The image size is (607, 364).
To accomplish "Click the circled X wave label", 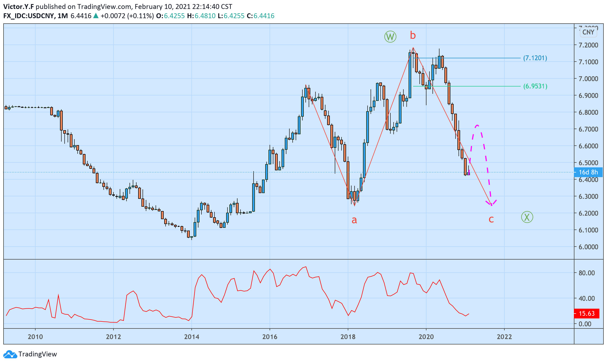I will 527,217.
